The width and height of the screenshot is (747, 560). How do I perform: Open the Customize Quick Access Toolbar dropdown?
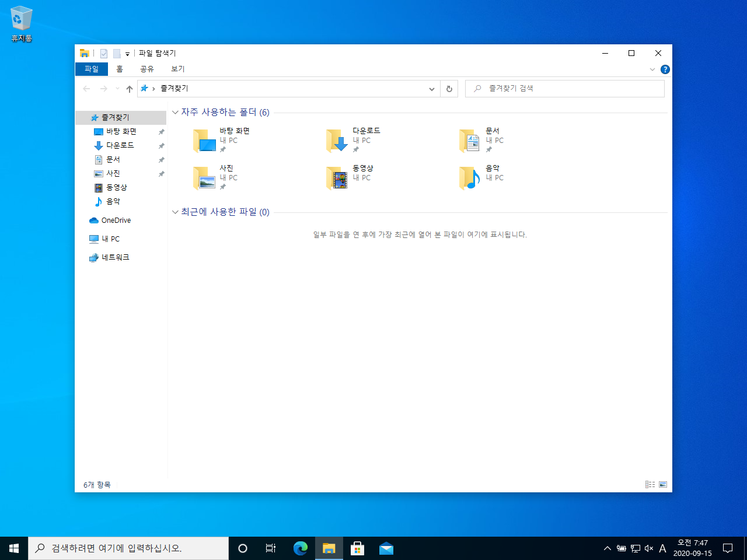click(127, 54)
